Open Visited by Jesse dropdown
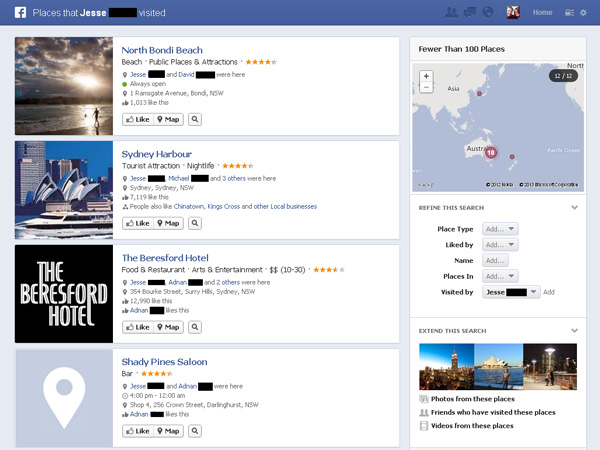Screen dimensions: 600x450 tap(511, 292)
